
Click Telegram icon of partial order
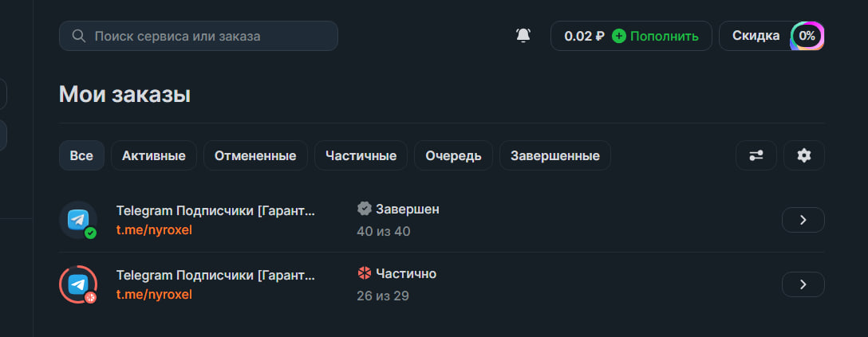77,284
